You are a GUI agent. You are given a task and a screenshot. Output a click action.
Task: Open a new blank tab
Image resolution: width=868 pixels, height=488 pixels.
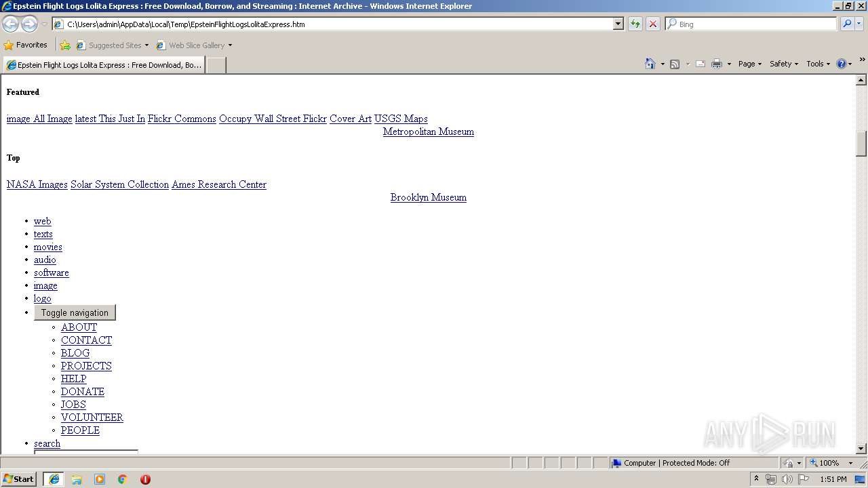(x=216, y=65)
